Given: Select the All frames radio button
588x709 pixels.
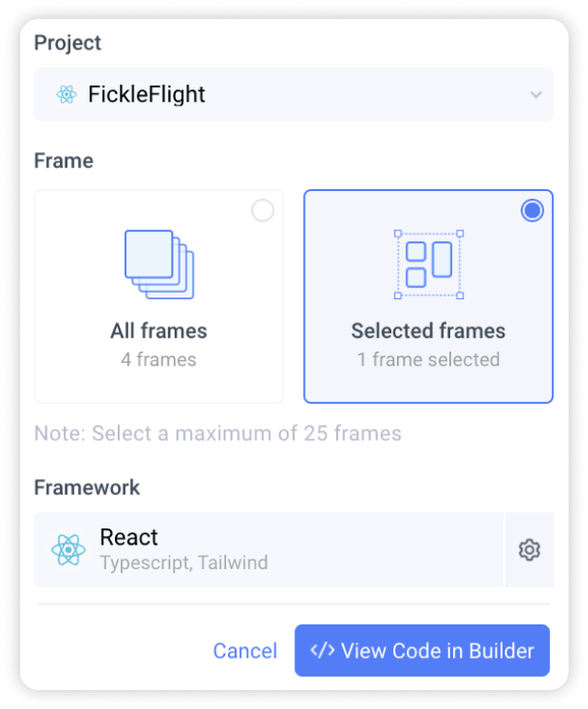Looking at the screenshot, I should pyautogui.click(x=262, y=211).
